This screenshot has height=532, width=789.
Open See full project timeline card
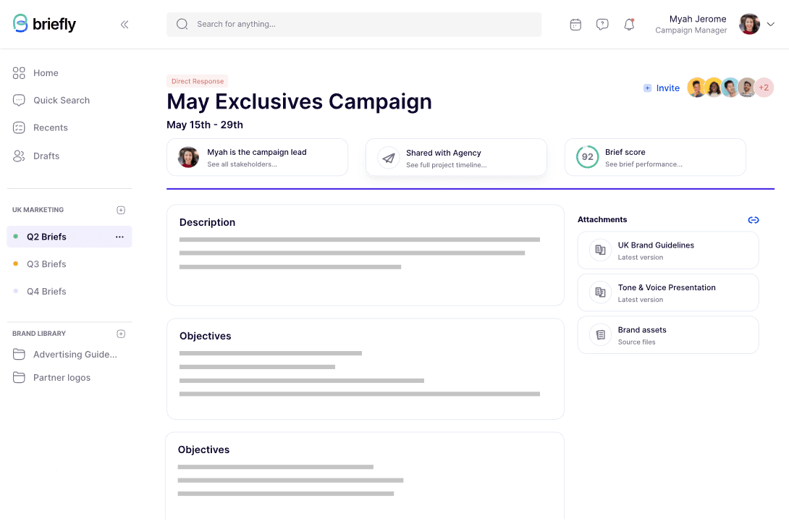point(456,158)
